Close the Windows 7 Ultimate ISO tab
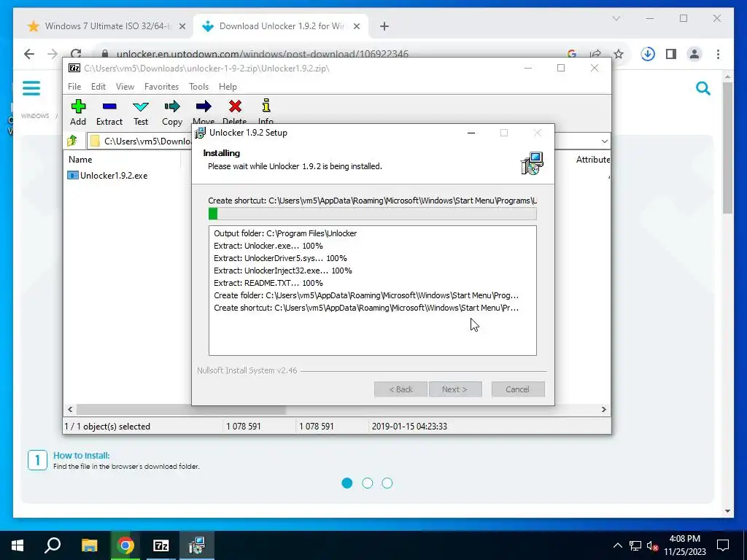Viewport: 747px width, 560px height. pyautogui.click(x=182, y=27)
